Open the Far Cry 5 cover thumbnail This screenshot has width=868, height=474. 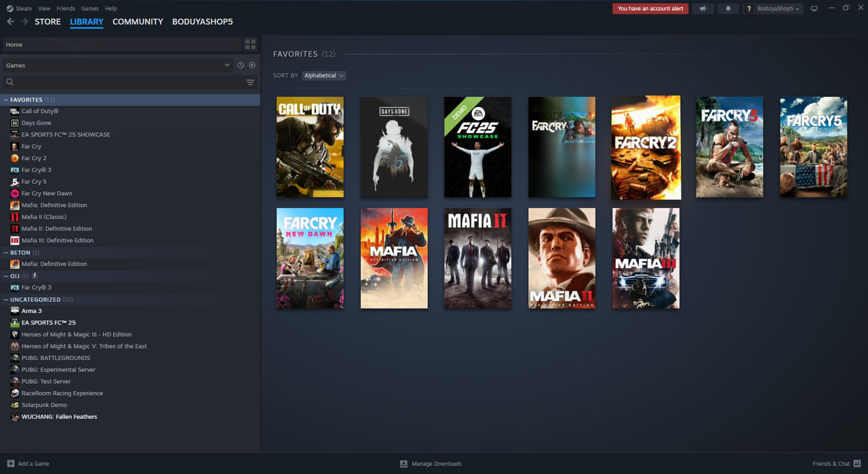814,147
